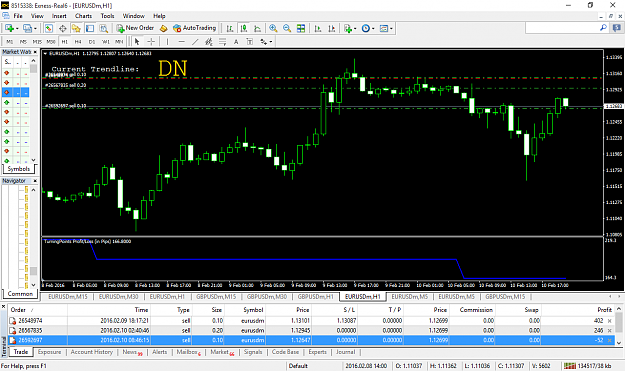
Task: Toggle the AutoTrading button
Action: (195, 28)
